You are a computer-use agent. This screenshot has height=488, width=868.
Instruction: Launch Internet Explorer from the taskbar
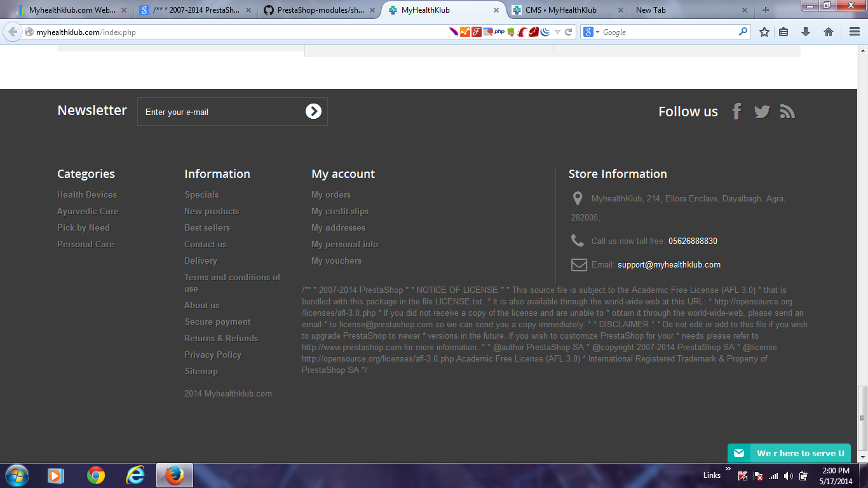pyautogui.click(x=135, y=475)
